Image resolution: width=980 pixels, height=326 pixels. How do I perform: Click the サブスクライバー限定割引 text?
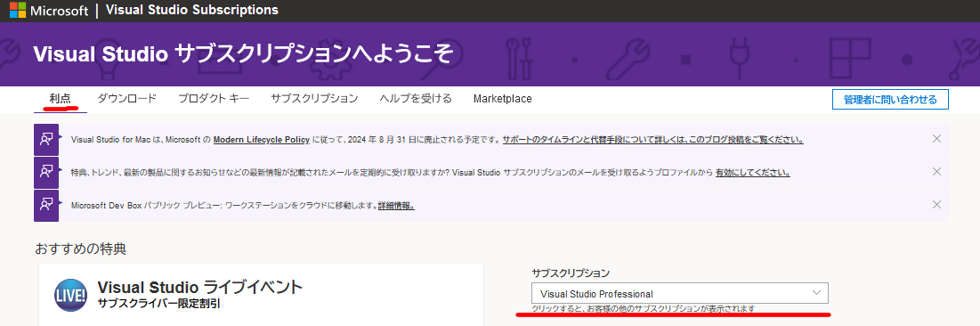tap(159, 304)
